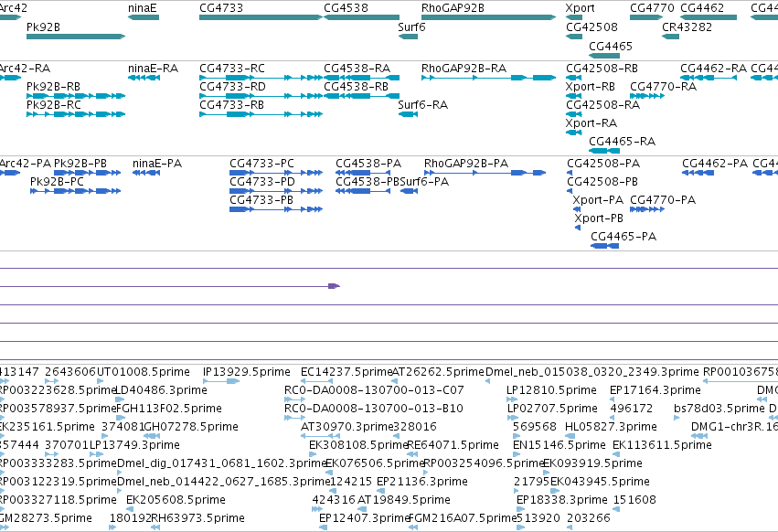
Task: Select the Xport-RB transcript label
Action: pyautogui.click(x=591, y=87)
